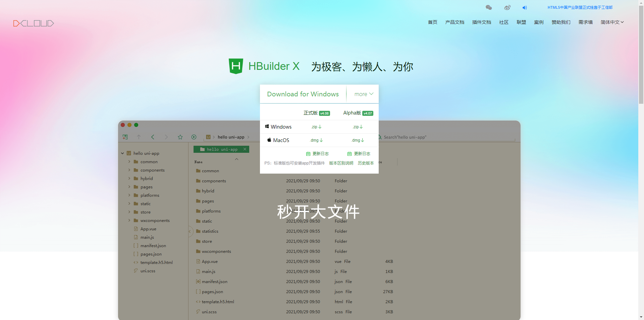Click the page vertical scrollbar
Image resolution: width=644 pixels, height=320 pixels.
641,54
